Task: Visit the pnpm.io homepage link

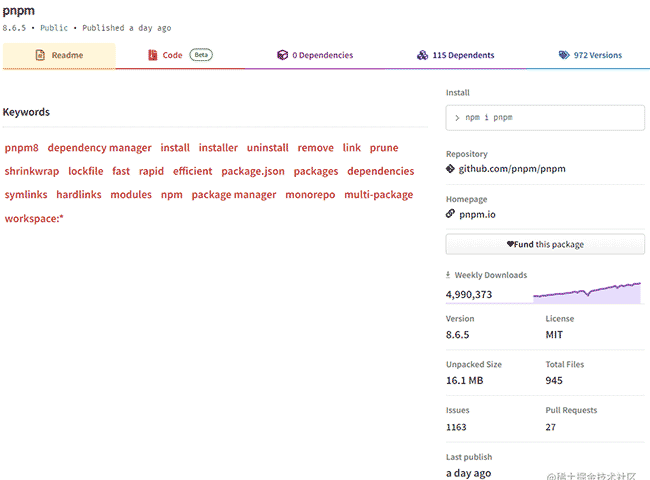Action: [477, 214]
